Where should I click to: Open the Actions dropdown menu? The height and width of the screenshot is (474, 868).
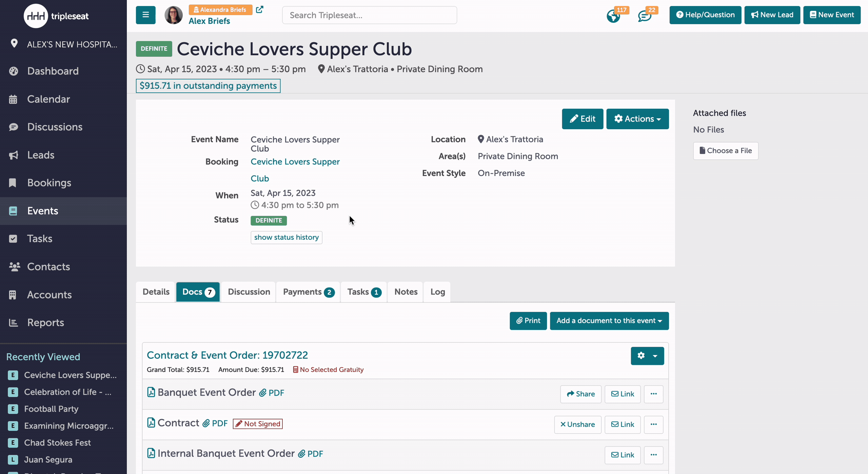pos(637,119)
